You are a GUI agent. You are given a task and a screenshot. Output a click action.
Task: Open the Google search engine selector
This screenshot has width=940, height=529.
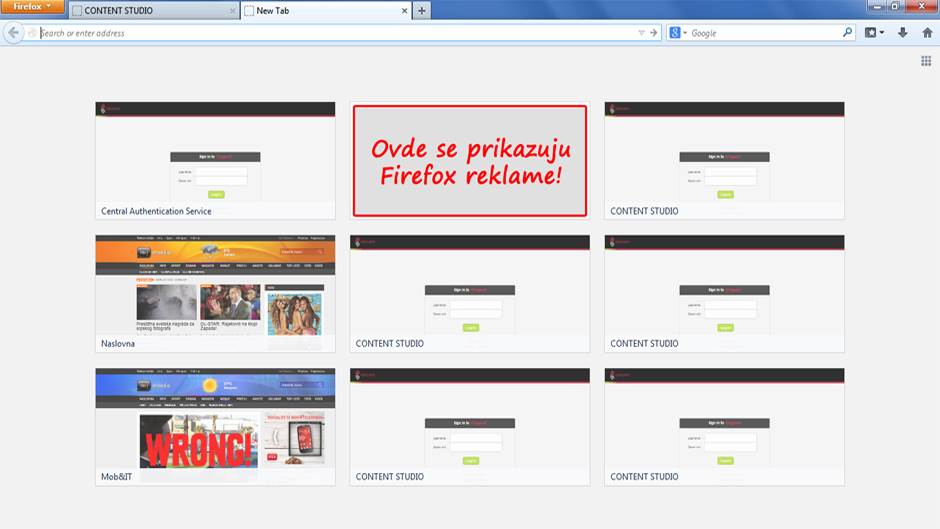pyautogui.click(x=678, y=33)
